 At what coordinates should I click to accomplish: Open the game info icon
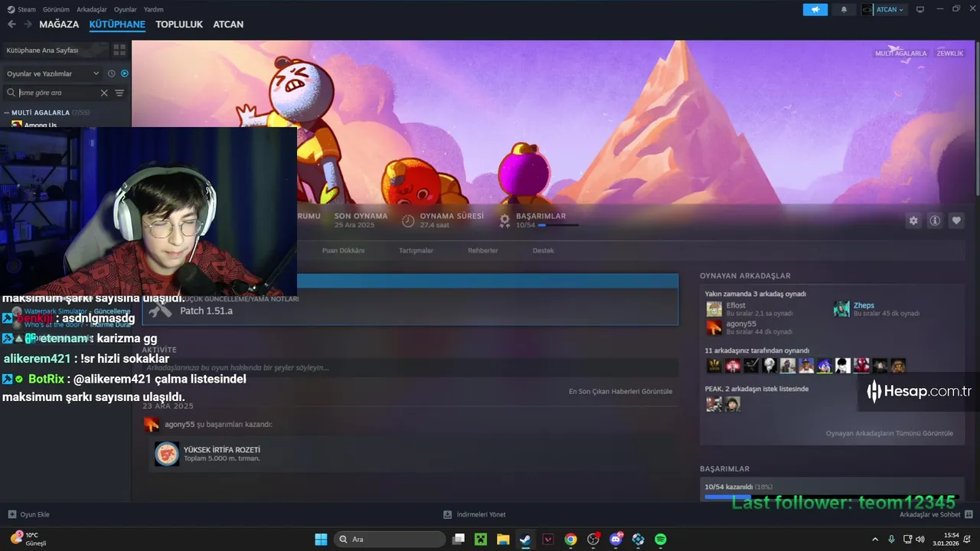(935, 220)
